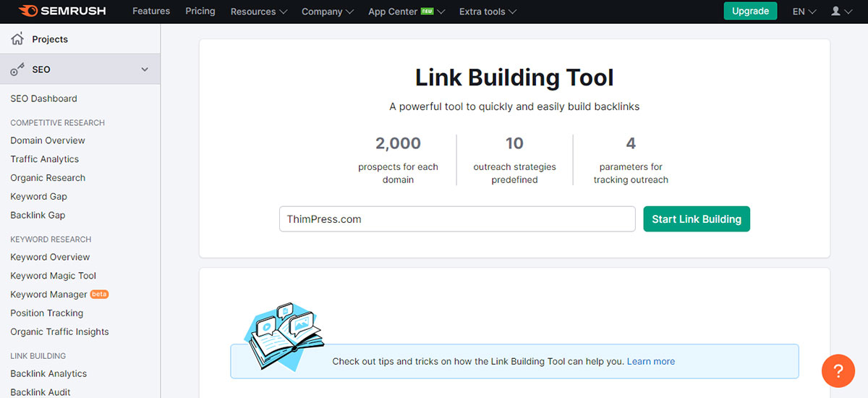Open the orange help question mark button
Viewport: 868px width, 398px height.
[x=838, y=371]
